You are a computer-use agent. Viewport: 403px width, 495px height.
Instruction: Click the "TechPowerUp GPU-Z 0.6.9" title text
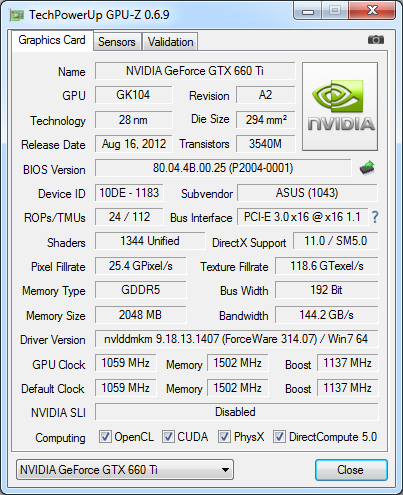point(99,15)
